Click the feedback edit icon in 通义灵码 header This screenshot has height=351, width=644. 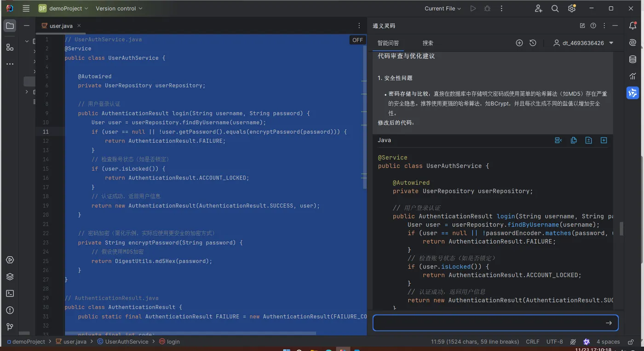[x=582, y=26]
